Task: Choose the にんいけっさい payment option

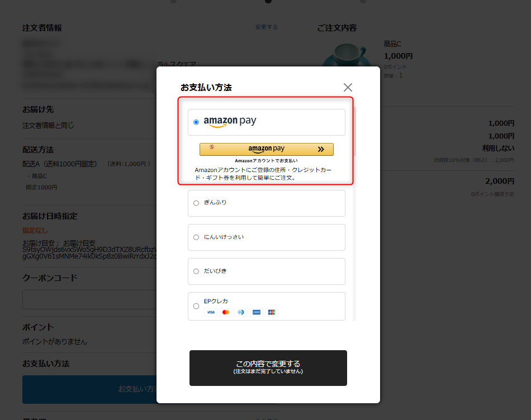Action: coord(196,237)
